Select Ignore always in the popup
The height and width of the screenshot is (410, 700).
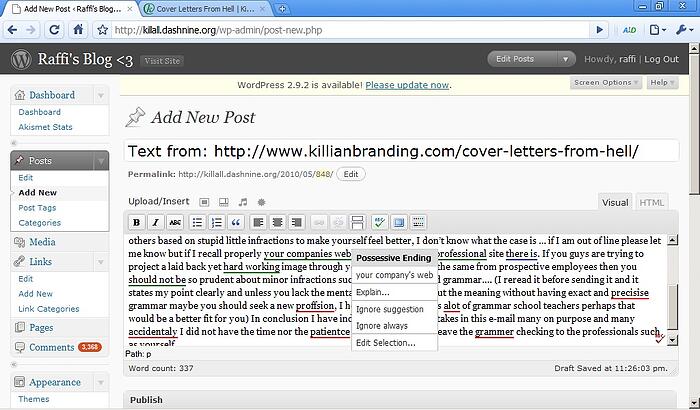[394, 326]
